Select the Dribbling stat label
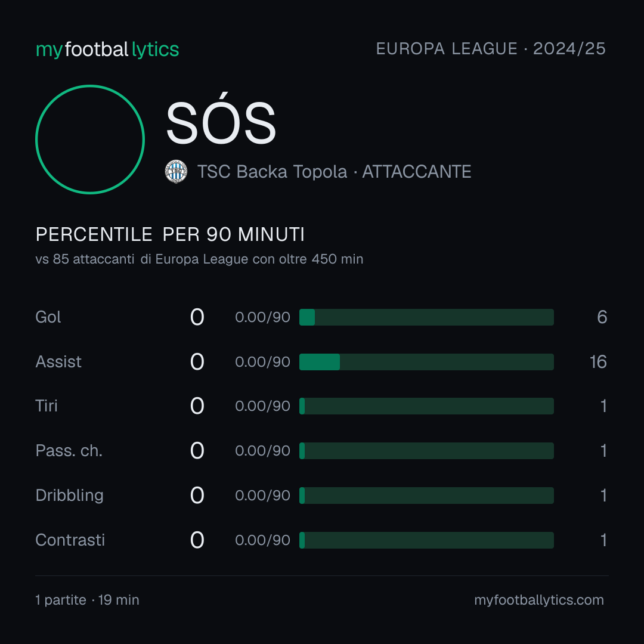The height and width of the screenshot is (644, 644). (69, 496)
